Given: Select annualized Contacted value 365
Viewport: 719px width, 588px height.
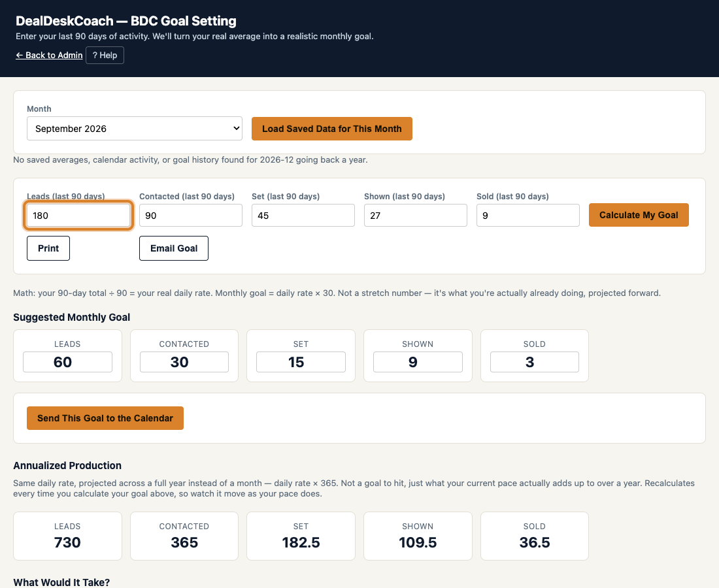Looking at the screenshot, I should (184, 542).
